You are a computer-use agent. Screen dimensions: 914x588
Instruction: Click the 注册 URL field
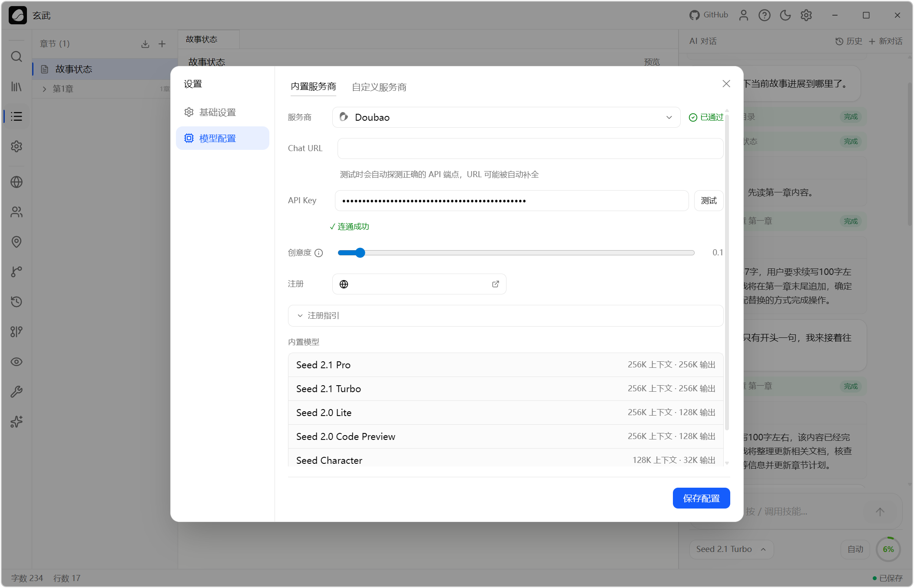click(x=419, y=284)
